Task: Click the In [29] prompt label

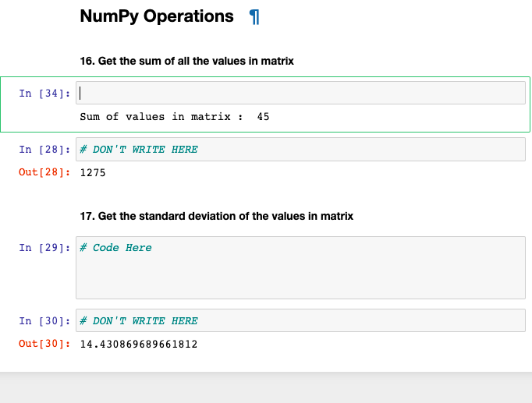Action: [44, 248]
